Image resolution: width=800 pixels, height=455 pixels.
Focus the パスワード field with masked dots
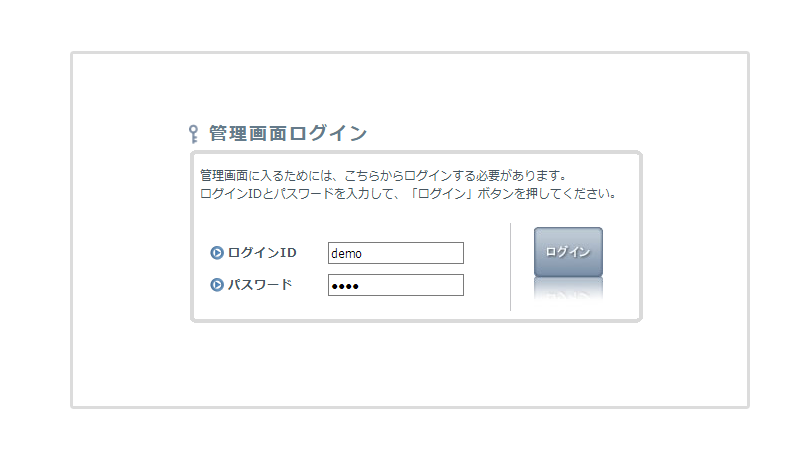395,285
